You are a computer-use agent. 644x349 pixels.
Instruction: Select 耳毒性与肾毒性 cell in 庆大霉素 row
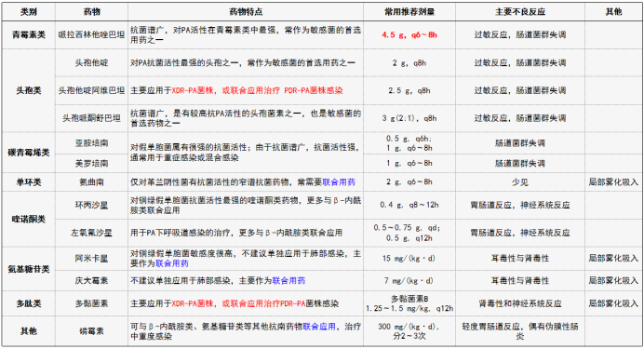pos(520,281)
